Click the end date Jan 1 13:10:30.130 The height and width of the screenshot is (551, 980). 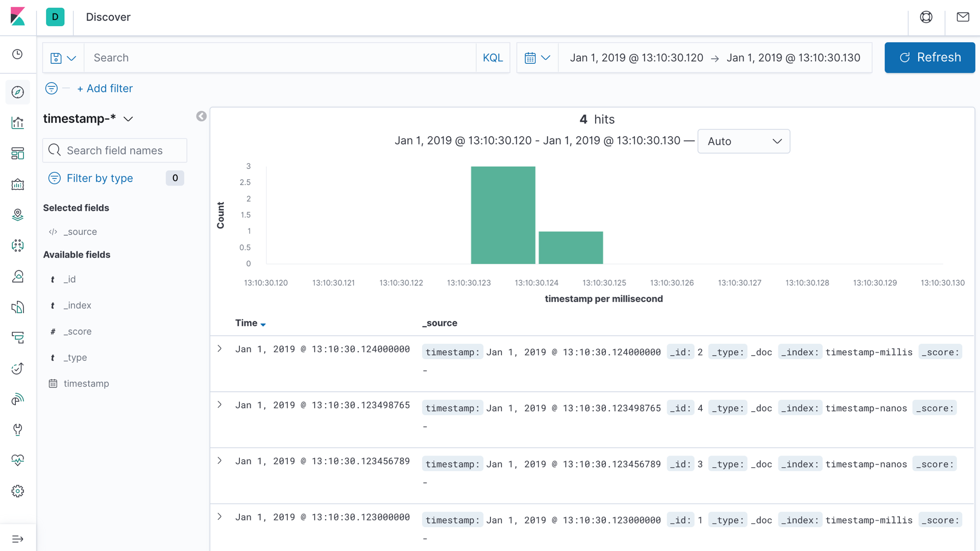[794, 58]
